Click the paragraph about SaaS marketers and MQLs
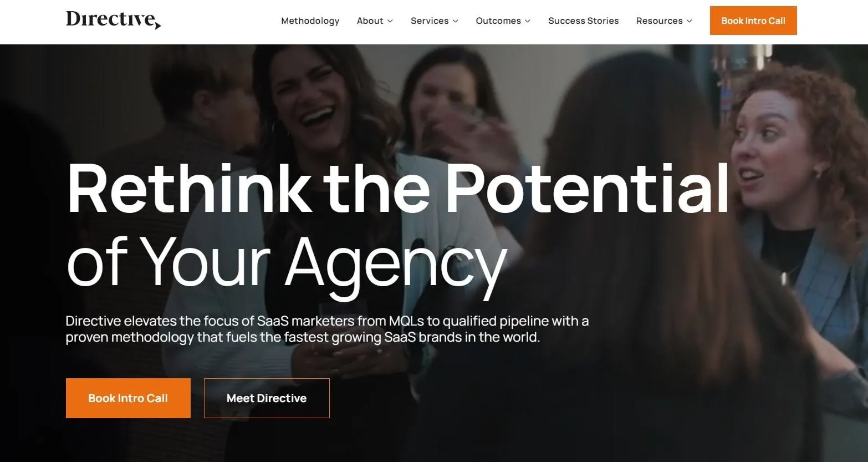868x462 pixels. click(x=327, y=329)
